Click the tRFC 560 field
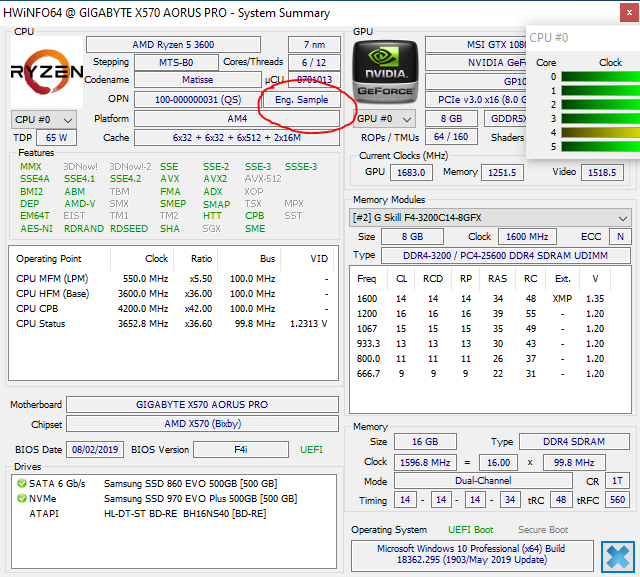 click(x=617, y=500)
